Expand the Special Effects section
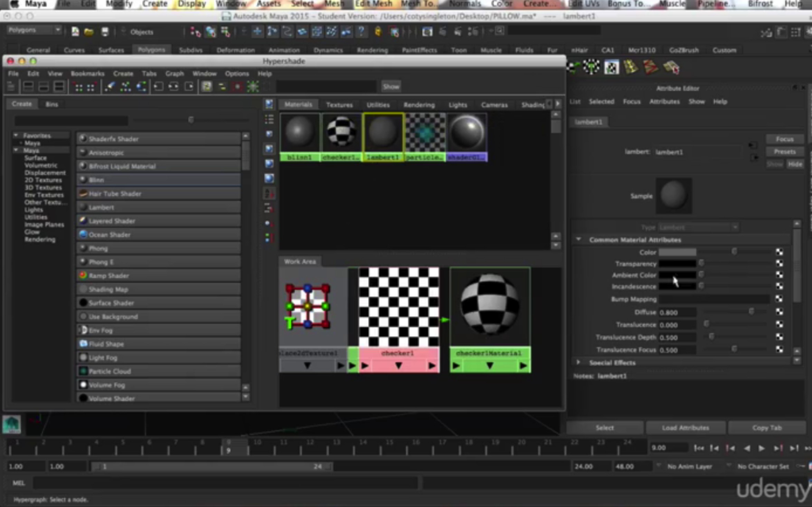812x507 pixels. click(578, 362)
